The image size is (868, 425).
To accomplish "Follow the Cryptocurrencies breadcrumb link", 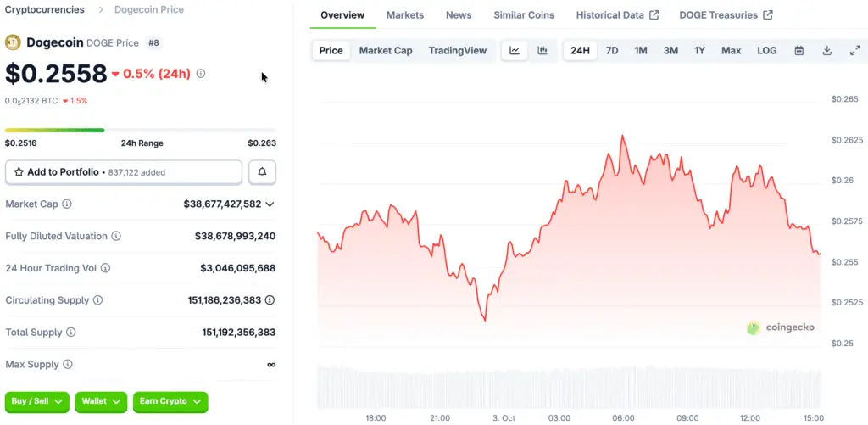I will pos(45,9).
